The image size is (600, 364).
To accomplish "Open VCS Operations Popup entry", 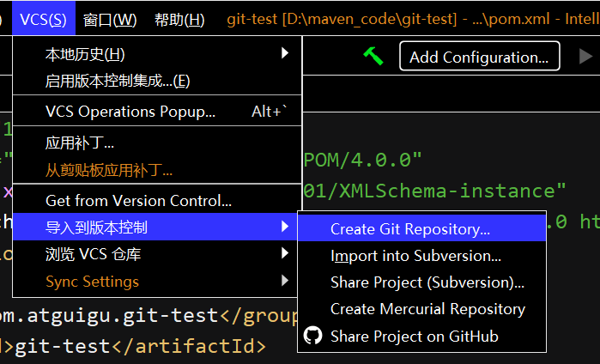I will 130,112.
